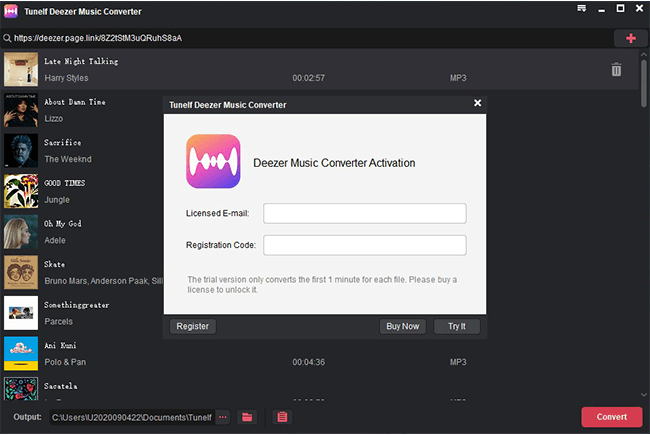Delete the Late Night Talking track

616,69
